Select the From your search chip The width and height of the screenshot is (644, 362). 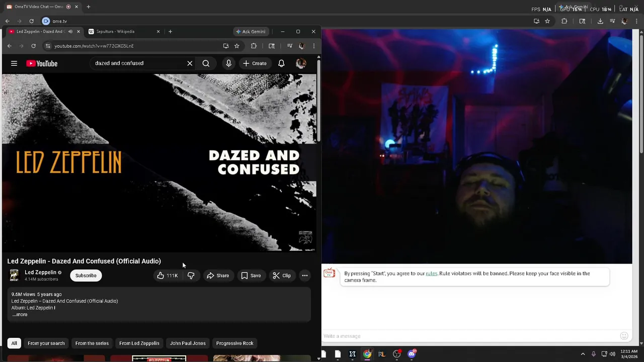pos(46,343)
